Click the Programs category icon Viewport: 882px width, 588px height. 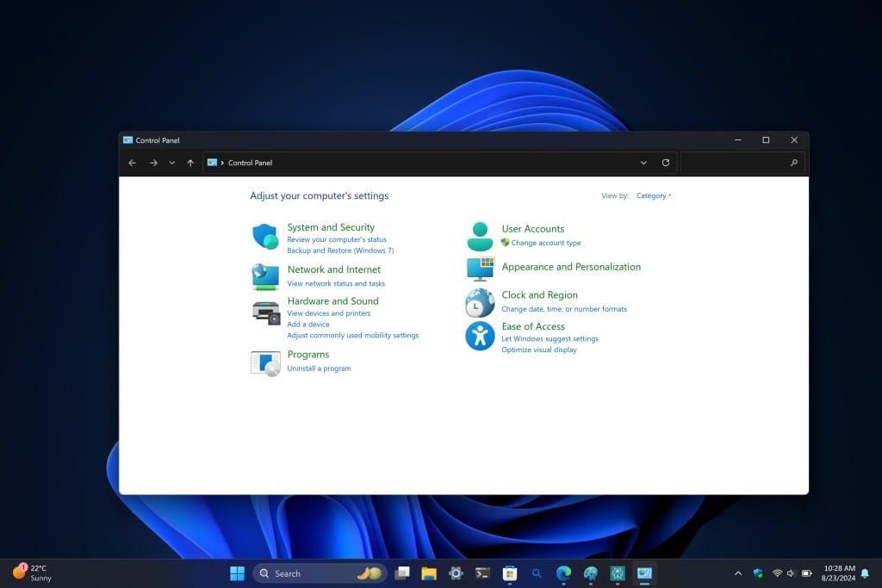coord(266,362)
